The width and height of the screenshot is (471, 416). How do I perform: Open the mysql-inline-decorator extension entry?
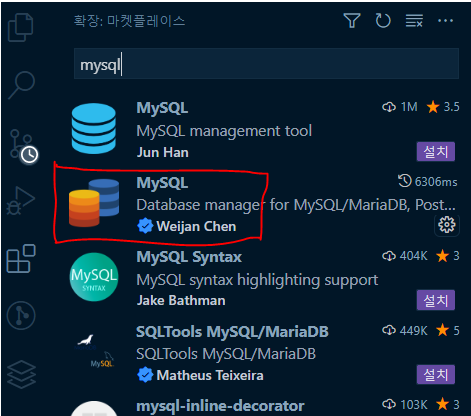[220, 406]
